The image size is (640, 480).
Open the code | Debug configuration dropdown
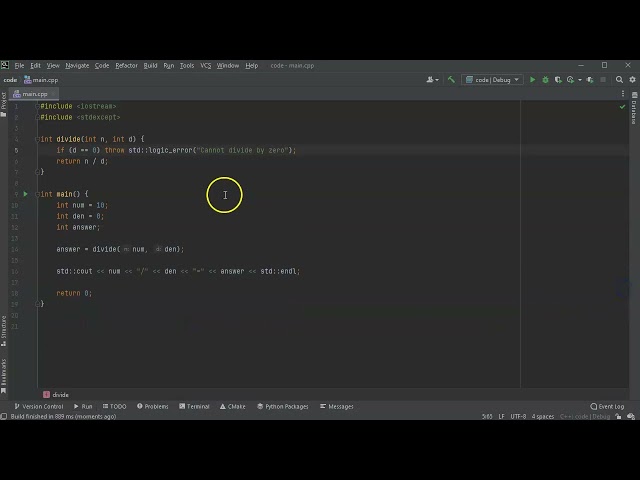(x=492, y=80)
